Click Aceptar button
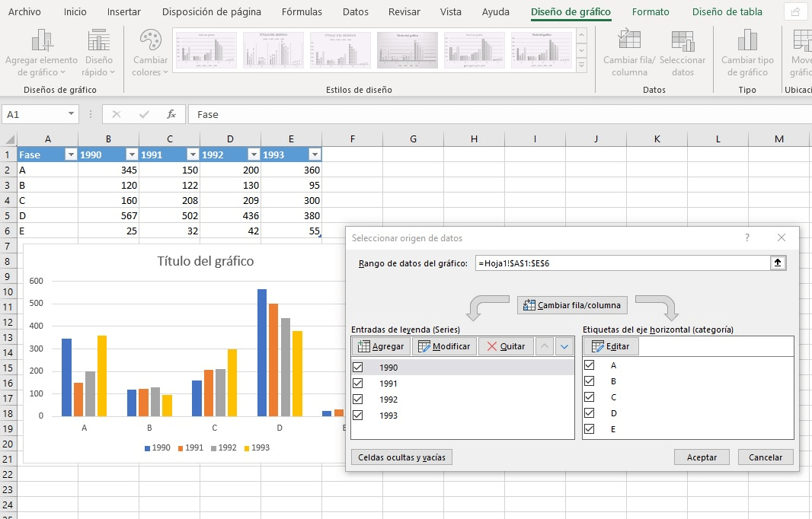Screen dimensions: 812x519 click(x=702, y=457)
